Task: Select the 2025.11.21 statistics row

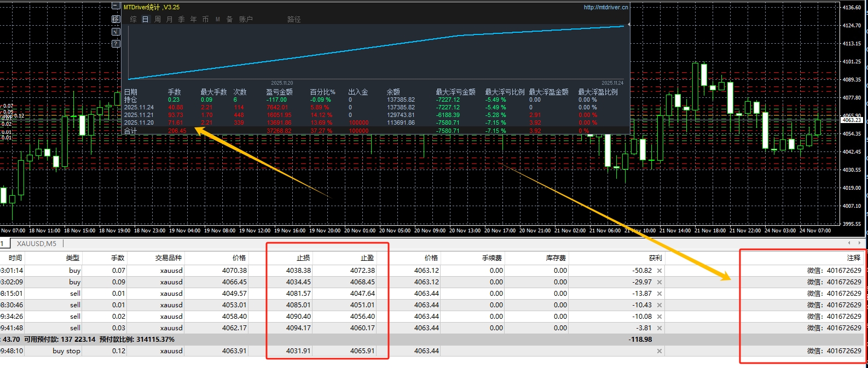Action: click(138, 115)
